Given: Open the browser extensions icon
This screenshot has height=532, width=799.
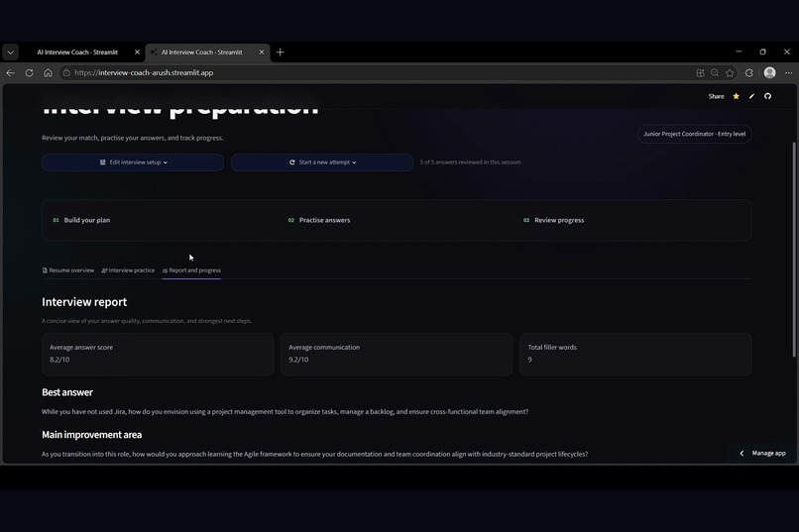Looking at the screenshot, I should coord(749,72).
